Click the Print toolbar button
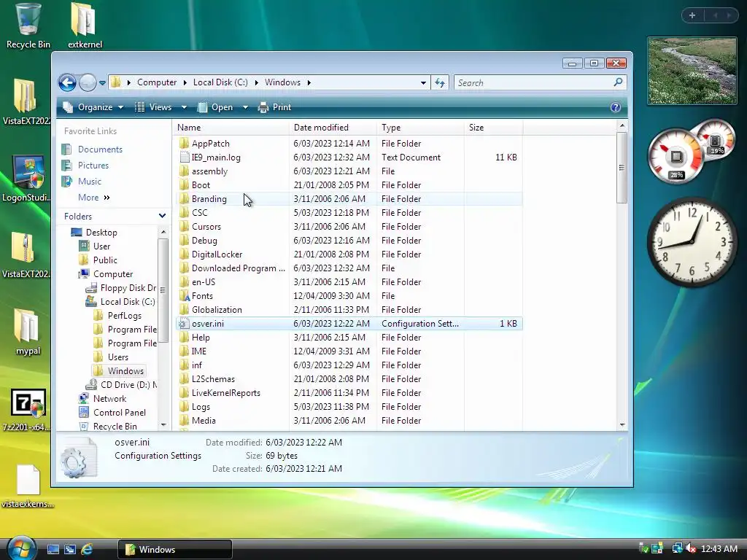 pos(274,107)
